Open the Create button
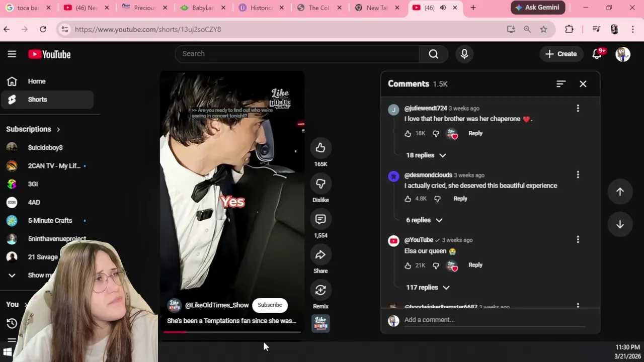This screenshot has height=362, width=644. pyautogui.click(x=561, y=54)
